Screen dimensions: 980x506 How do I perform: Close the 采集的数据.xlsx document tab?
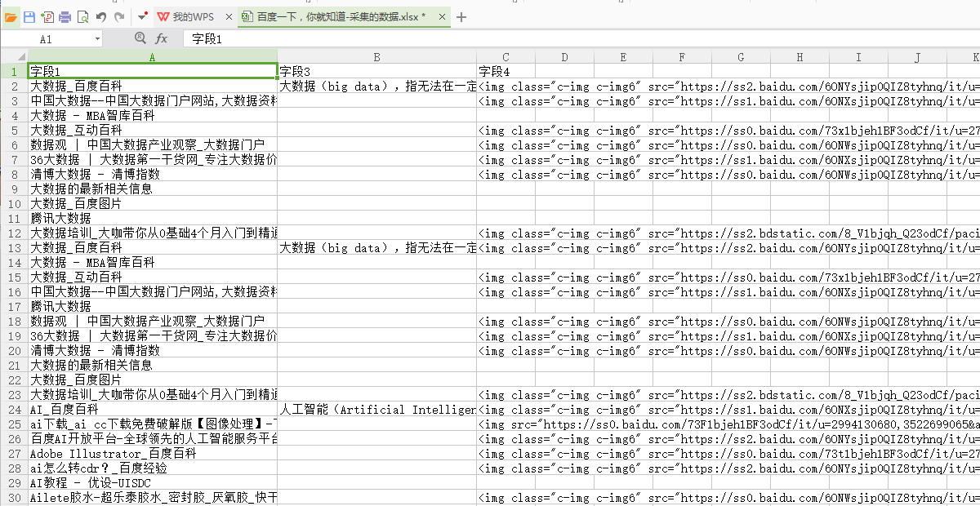pyautogui.click(x=441, y=16)
